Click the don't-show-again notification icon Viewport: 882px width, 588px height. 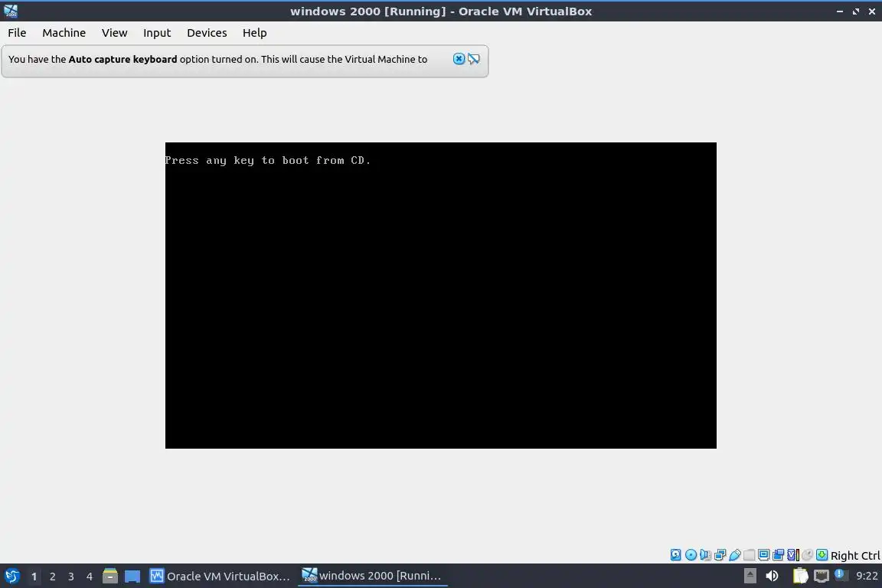coord(474,58)
